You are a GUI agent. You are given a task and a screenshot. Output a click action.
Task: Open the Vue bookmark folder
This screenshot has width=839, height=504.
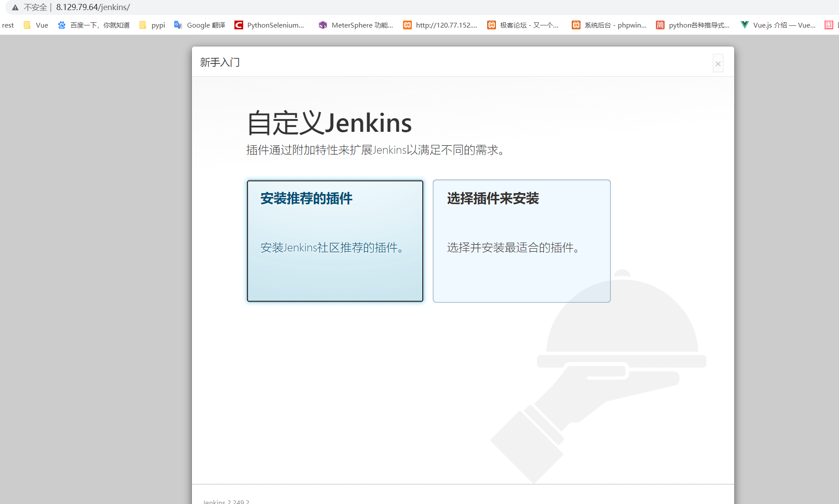click(36, 25)
